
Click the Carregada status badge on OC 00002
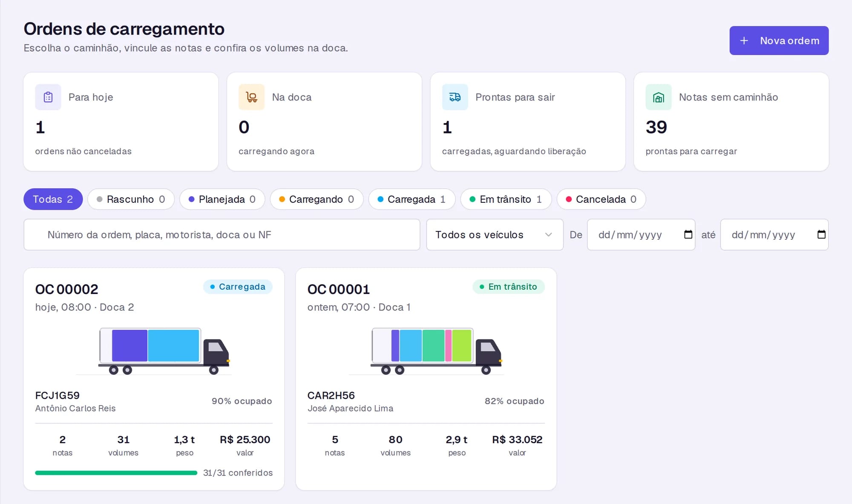238,287
